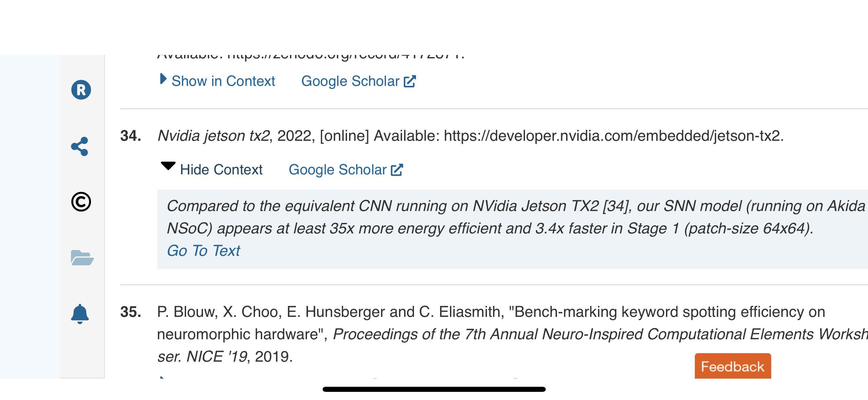Click the Show in Context link

pos(223,81)
